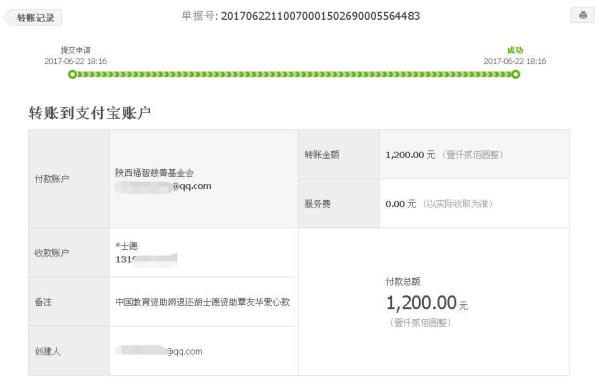Click the creator @qq.com email

[x=159, y=351]
